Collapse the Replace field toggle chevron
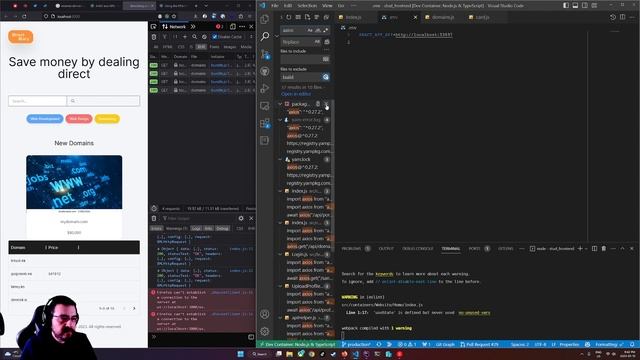640x360 pixels. pos(277,36)
